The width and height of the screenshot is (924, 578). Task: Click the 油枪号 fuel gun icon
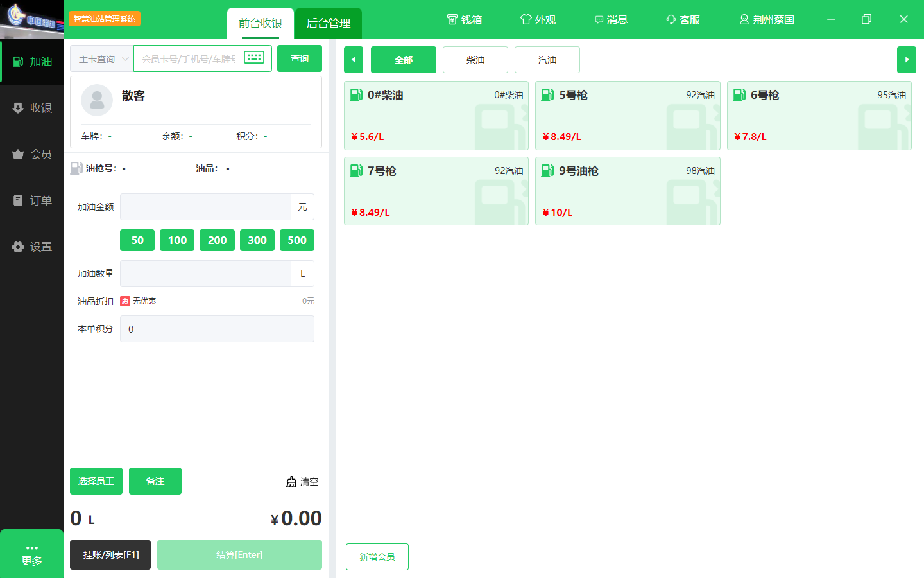pos(76,168)
